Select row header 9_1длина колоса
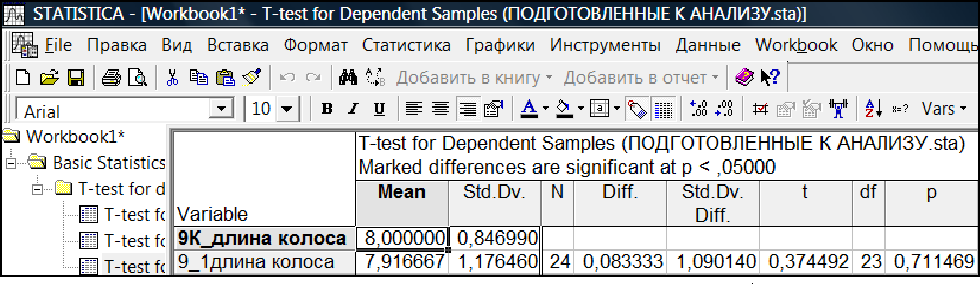980x284 pixels. point(265,262)
